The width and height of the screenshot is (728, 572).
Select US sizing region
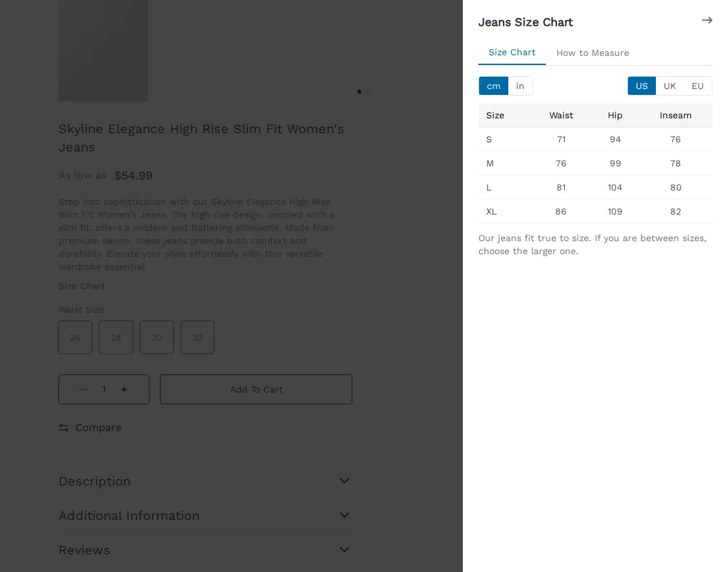(x=642, y=86)
